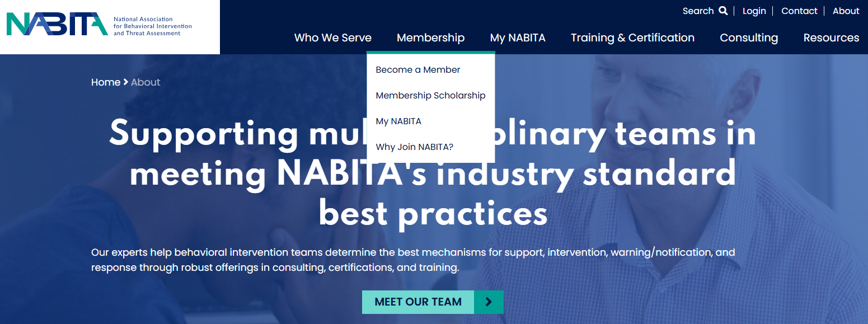Viewport: 868px width, 324px height.
Task: Click the MEET OUR TEAM button
Action: pos(417,302)
